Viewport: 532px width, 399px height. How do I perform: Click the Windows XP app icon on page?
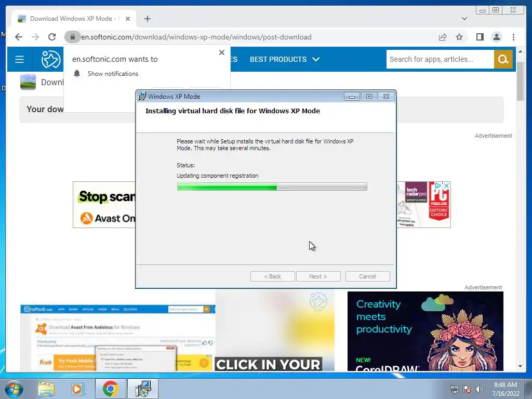28,82
